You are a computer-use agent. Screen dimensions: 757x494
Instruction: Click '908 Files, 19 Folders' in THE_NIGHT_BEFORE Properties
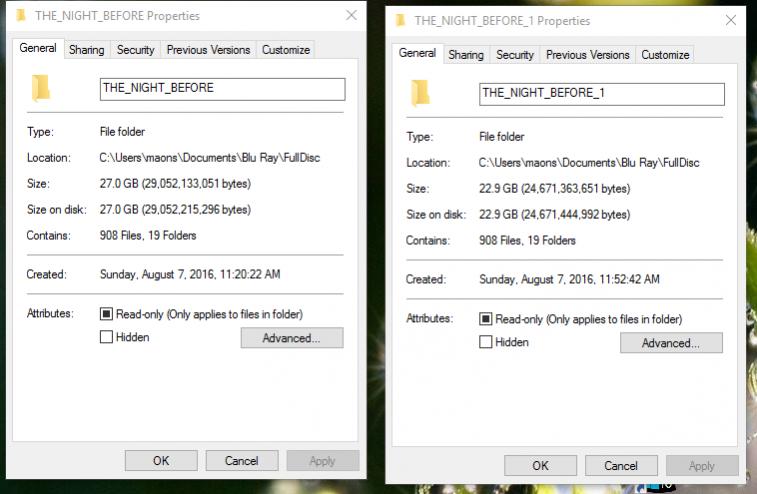(148, 236)
